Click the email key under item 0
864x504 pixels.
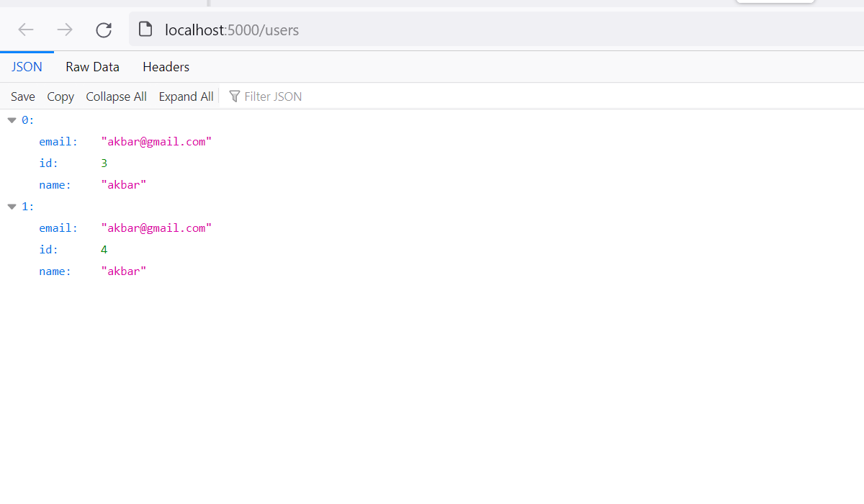(x=58, y=142)
